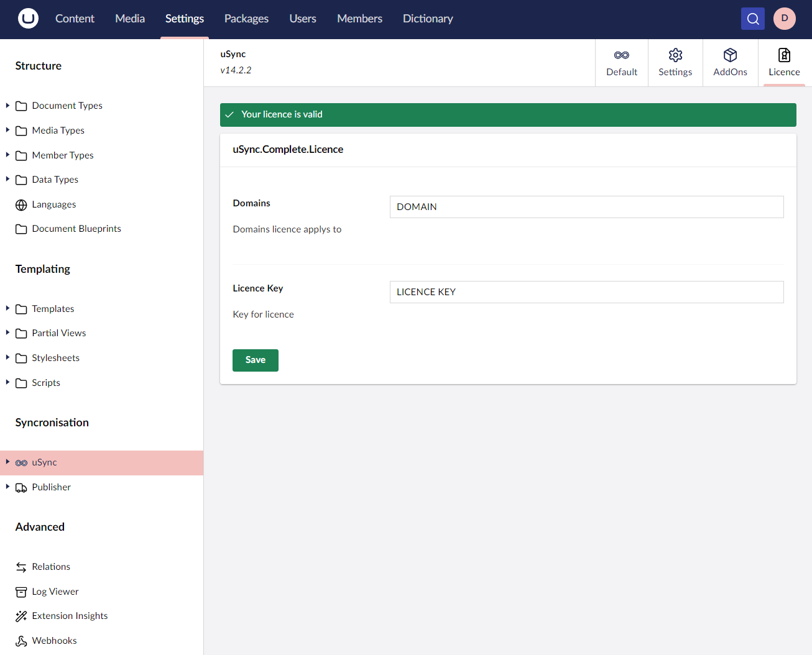Expand the Document Types tree node
The width and height of the screenshot is (812, 655).
(7, 106)
